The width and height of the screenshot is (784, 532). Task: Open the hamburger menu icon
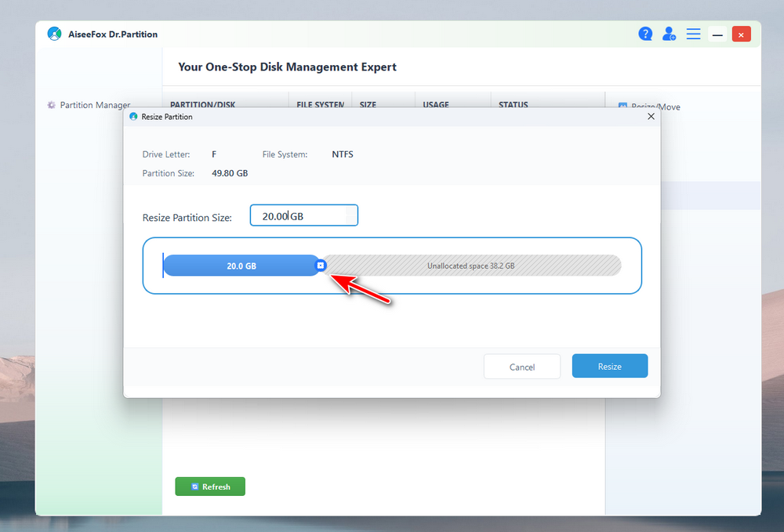pyautogui.click(x=693, y=34)
